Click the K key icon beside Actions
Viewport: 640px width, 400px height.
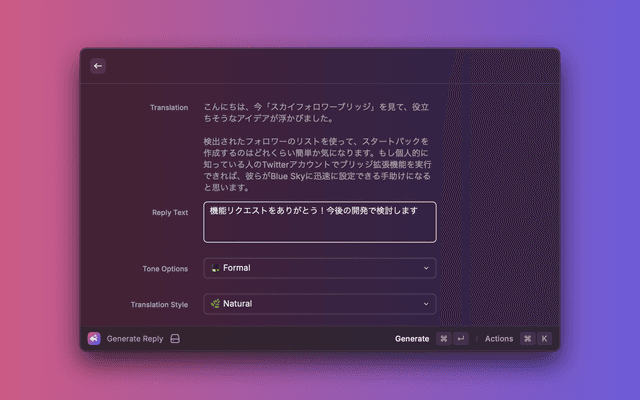(545, 339)
